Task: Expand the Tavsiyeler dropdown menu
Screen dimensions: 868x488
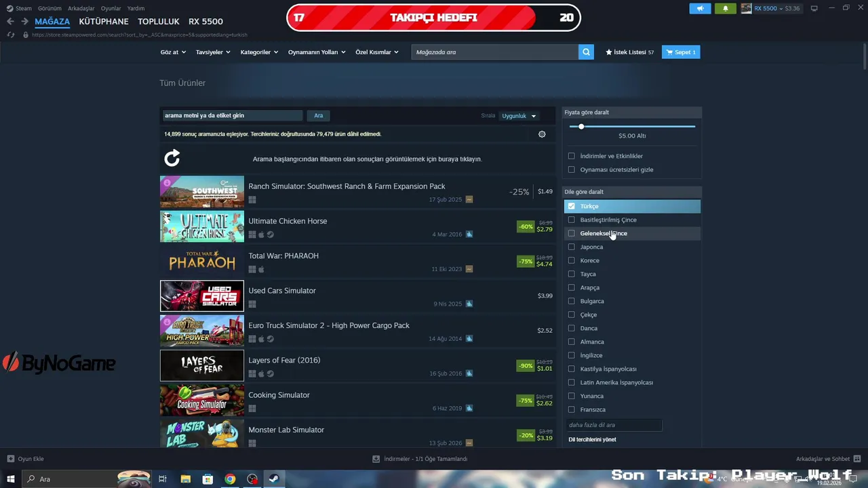Action: [213, 52]
